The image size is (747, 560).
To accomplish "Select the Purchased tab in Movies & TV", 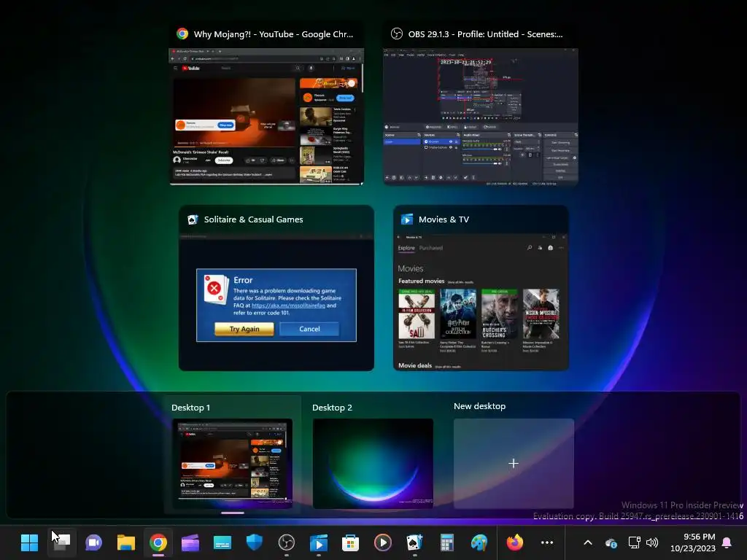I will 431,248.
